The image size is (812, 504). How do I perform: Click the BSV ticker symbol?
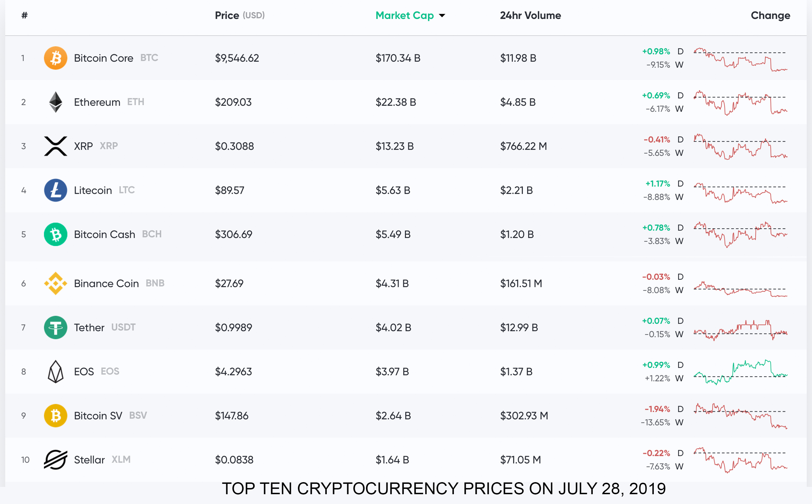pos(138,415)
